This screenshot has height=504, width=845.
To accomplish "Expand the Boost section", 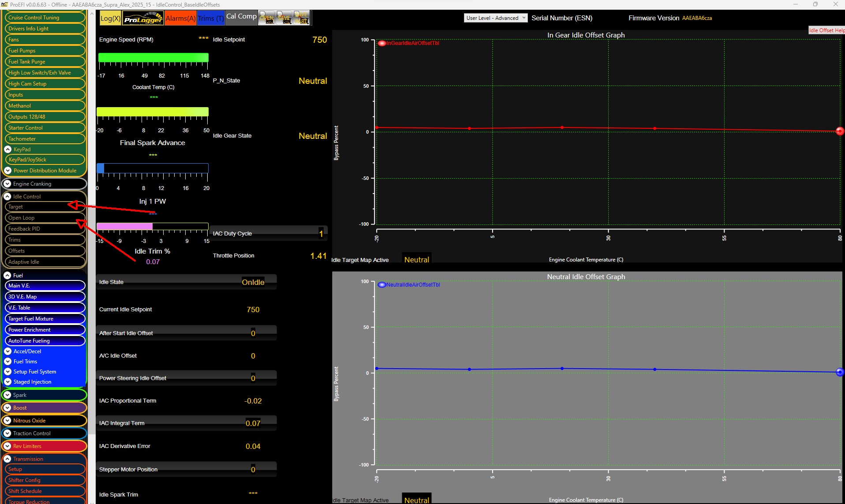I will click(7, 408).
